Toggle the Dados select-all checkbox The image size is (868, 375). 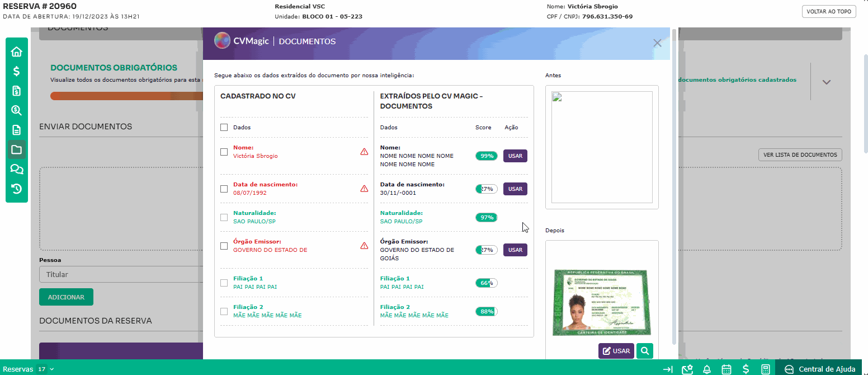point(224,128)
